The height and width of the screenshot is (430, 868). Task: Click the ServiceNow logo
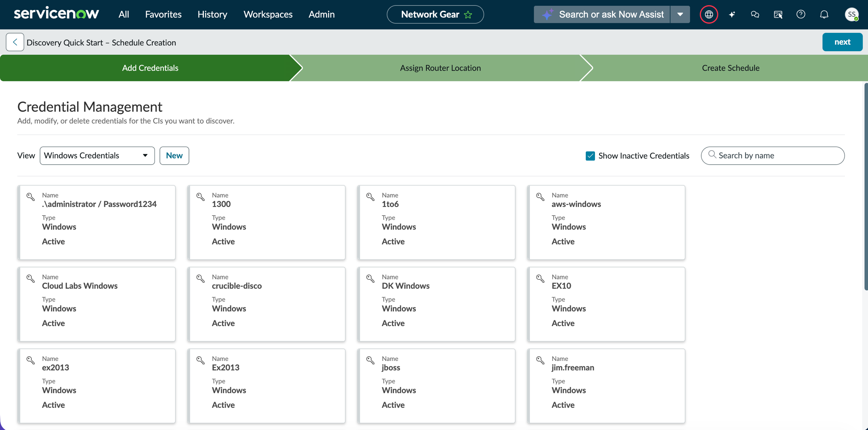(x=56, y=14)
